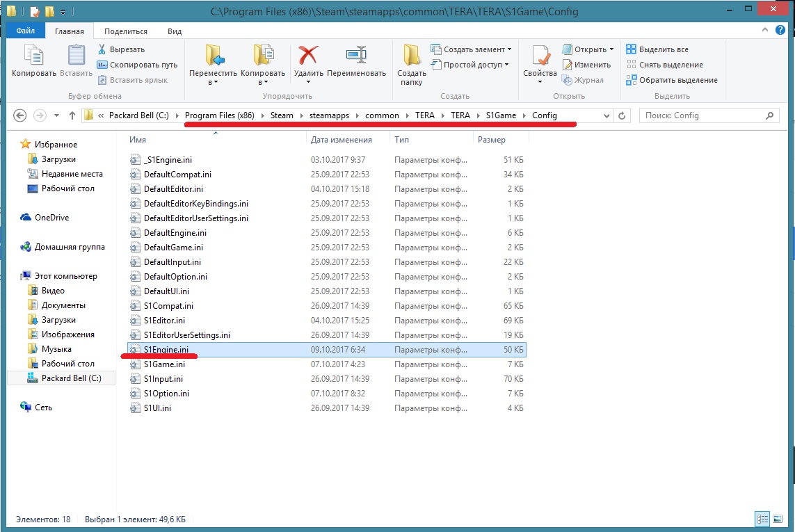Click History (Журнал) in ribbon
This screenshot has width=795, height=532.
point(583,79)
